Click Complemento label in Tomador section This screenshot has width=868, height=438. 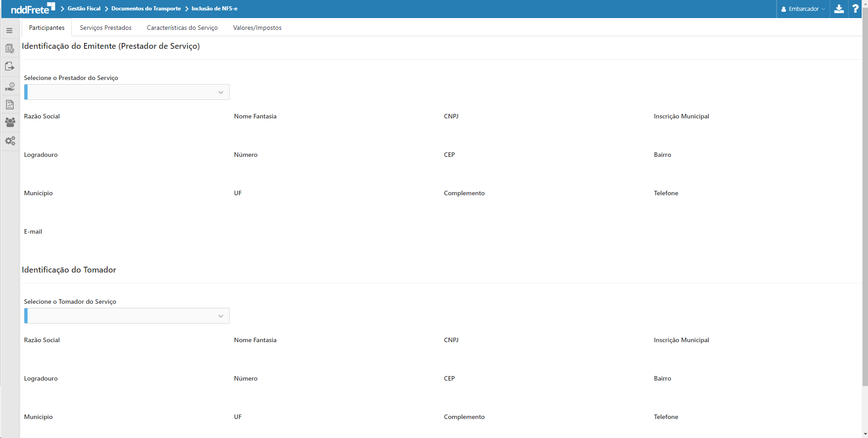pos(464,417)
